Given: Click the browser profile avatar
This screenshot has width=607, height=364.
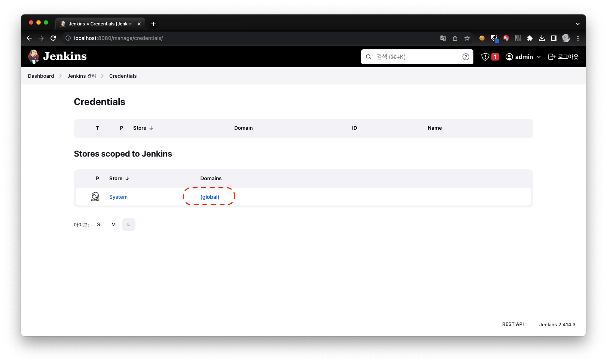Looking at the screenshot, I should click(566, 38).
